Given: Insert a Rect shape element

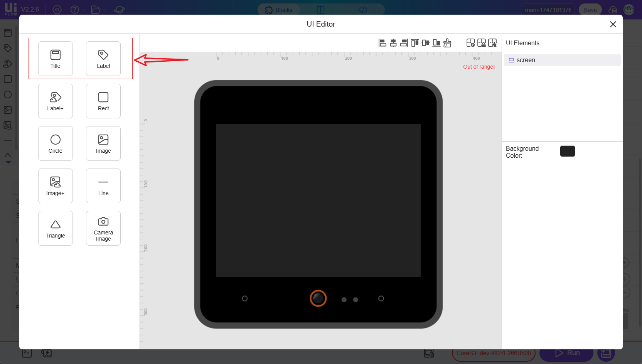Looking at the screenshot, I should 103,101.
